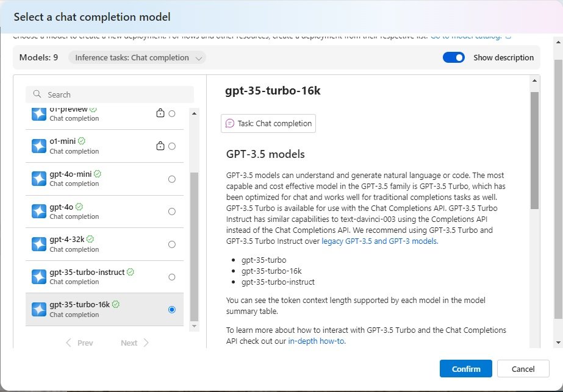This screenshot has width=563, height=392.
Task: Click the Task: Chat completion badge
Action: click(x=268, y=124)
